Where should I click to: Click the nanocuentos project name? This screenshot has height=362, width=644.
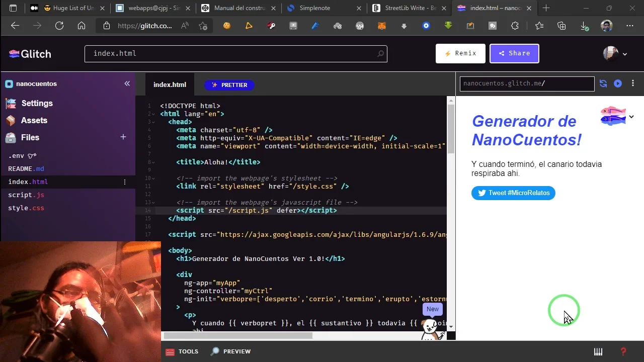pyautogui.click(x=36, y=84)
